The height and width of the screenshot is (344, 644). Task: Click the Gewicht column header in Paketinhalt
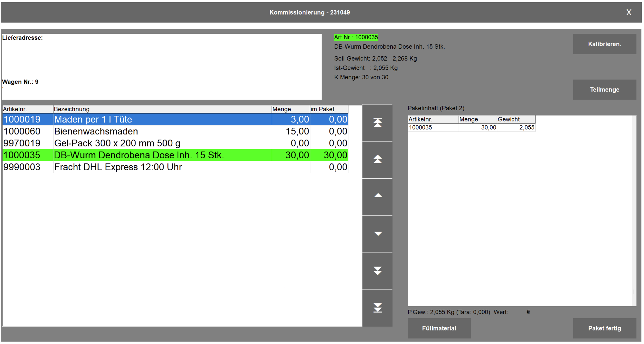516,119
